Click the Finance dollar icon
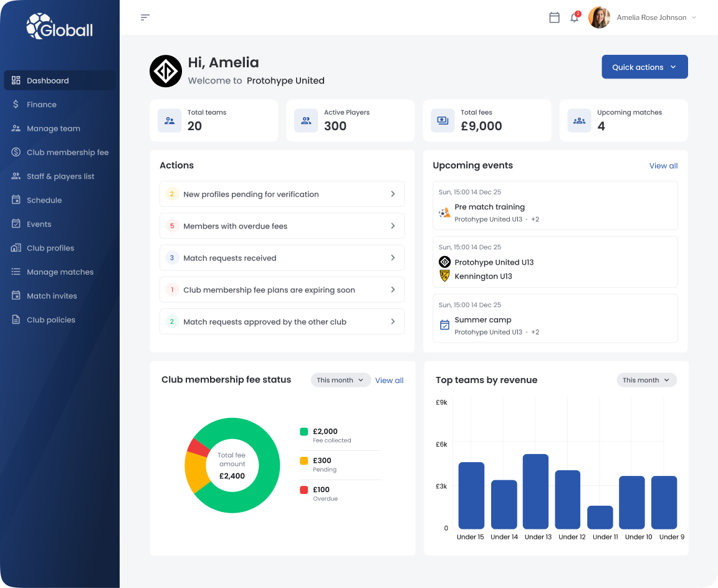The image size is (718, 588). pos(16,104)
